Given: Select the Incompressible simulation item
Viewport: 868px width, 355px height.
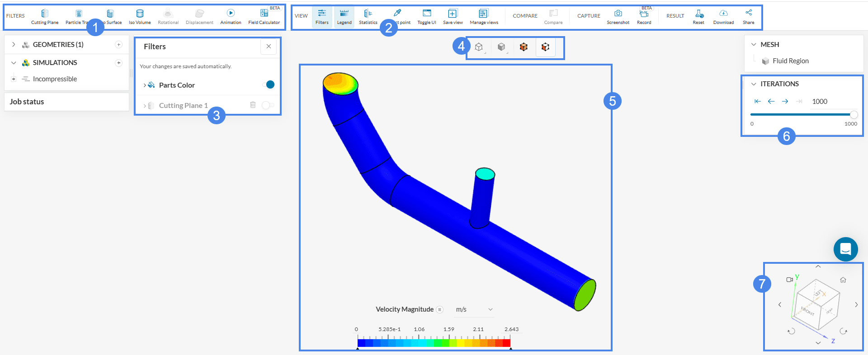Looking at the screenshot, I should pyautogui.click(x=55, y=79).
